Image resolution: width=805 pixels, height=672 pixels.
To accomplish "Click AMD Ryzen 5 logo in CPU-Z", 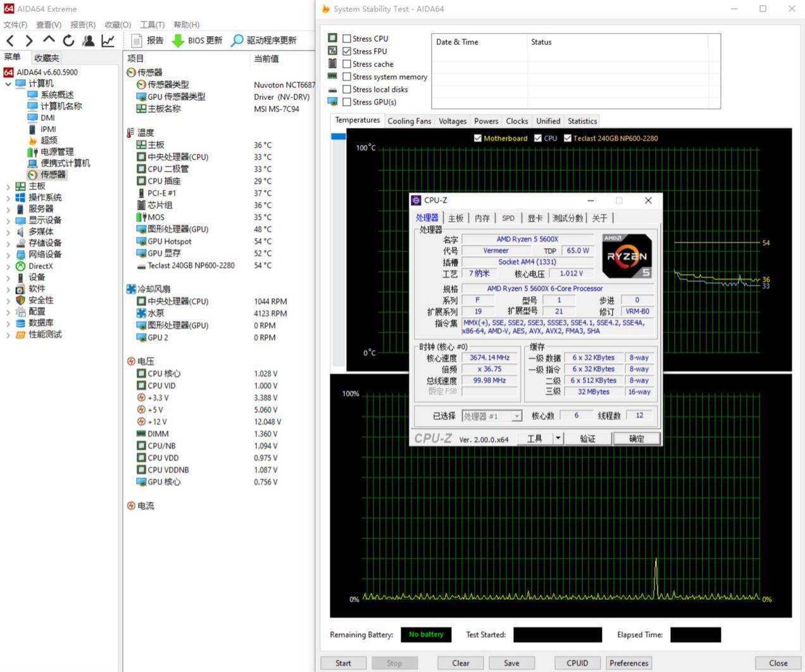I will click(x=627, y=256).
